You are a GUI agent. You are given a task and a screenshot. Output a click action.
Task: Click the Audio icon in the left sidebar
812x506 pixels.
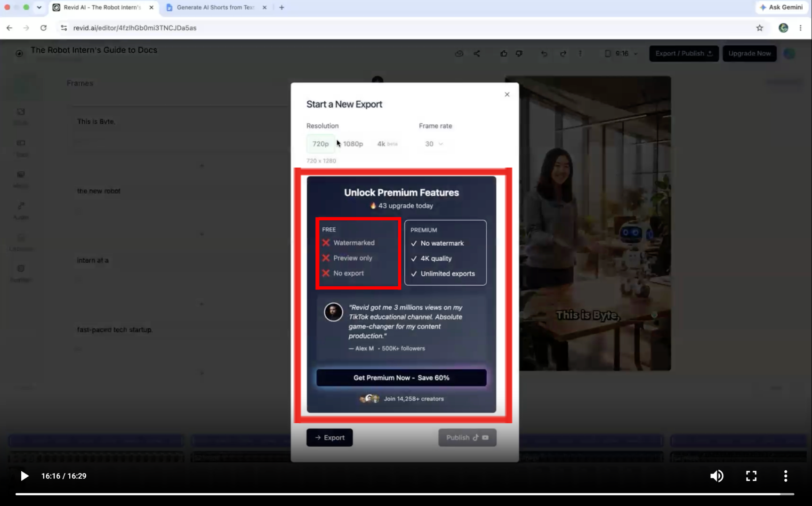[21, 211]
